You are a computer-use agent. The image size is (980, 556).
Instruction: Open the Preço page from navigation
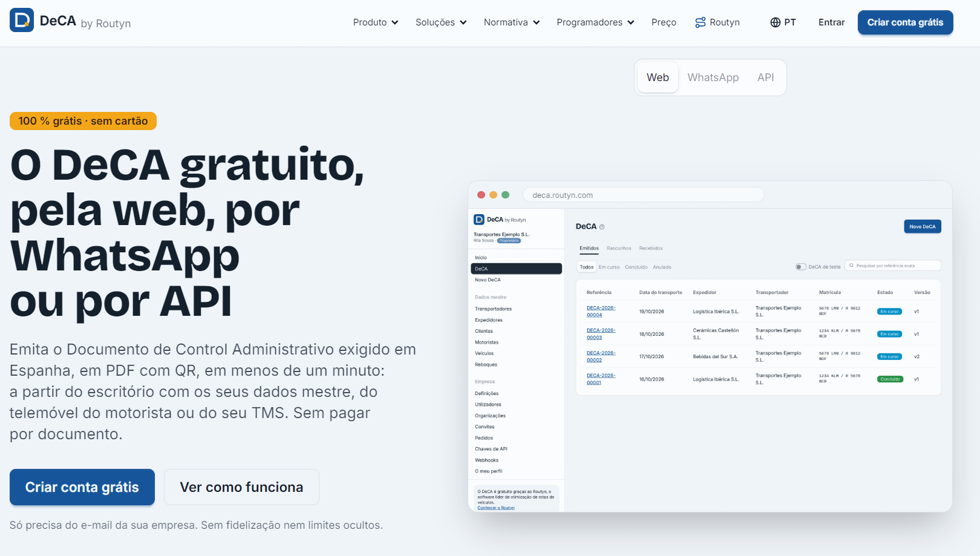click(664, 22)
